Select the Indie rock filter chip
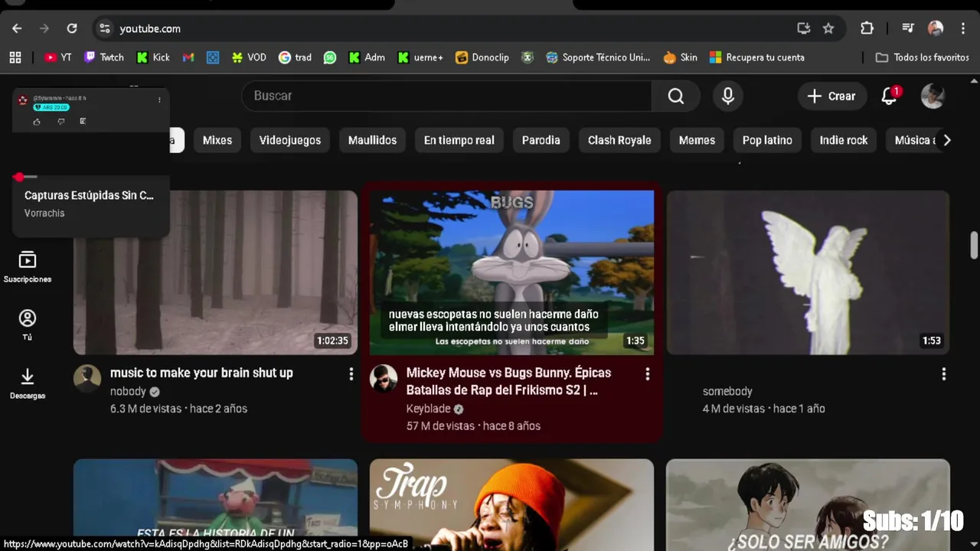This screenshot has width=980, height=551. click(844, 140)
